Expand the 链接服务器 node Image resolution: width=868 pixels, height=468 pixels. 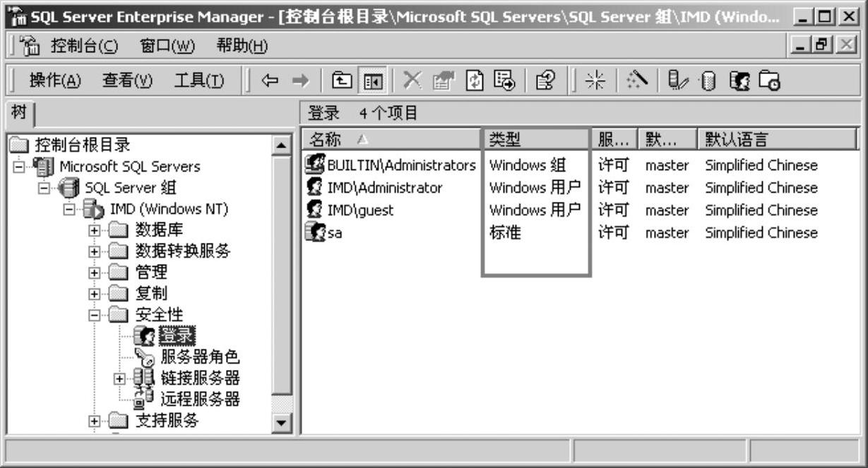click(x=120, y=378)
